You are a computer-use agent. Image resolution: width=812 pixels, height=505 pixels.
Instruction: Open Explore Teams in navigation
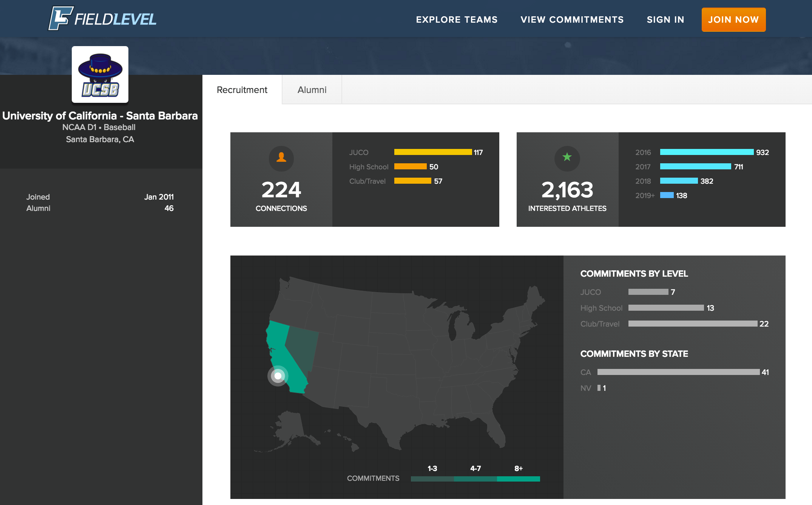pyautogui.click(x=457, y=20)
